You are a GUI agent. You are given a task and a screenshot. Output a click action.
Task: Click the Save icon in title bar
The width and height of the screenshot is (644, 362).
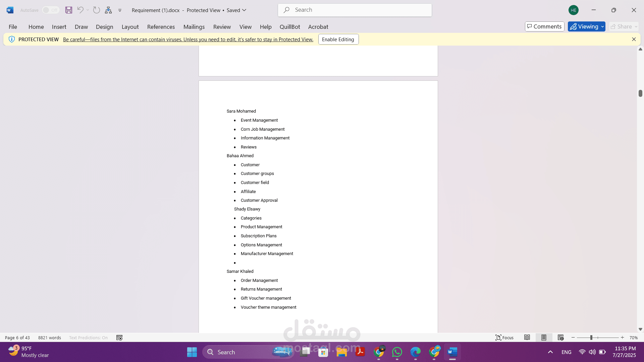[69, 10]
